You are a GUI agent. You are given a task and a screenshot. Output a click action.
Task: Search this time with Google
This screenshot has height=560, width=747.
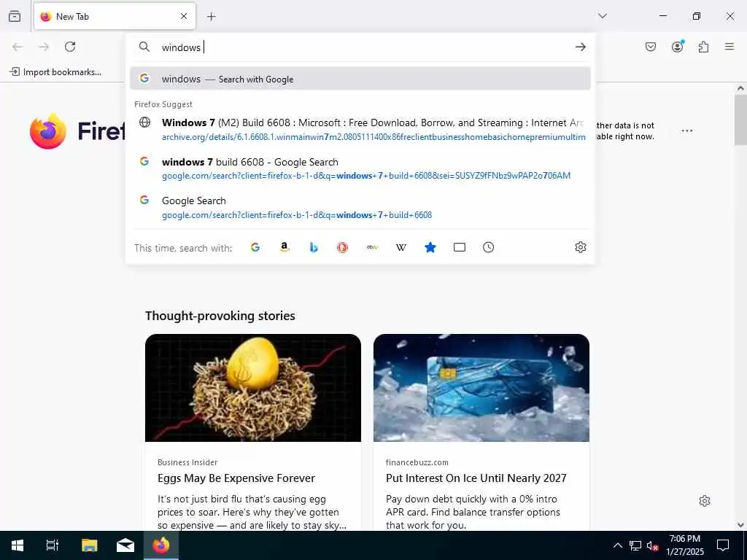pos(255,247)
